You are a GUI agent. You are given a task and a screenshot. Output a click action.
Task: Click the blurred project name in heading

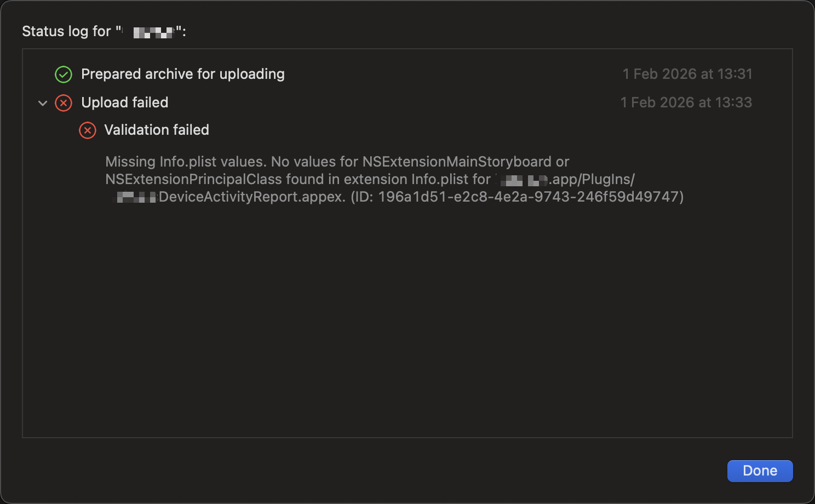tap(153, 32)
